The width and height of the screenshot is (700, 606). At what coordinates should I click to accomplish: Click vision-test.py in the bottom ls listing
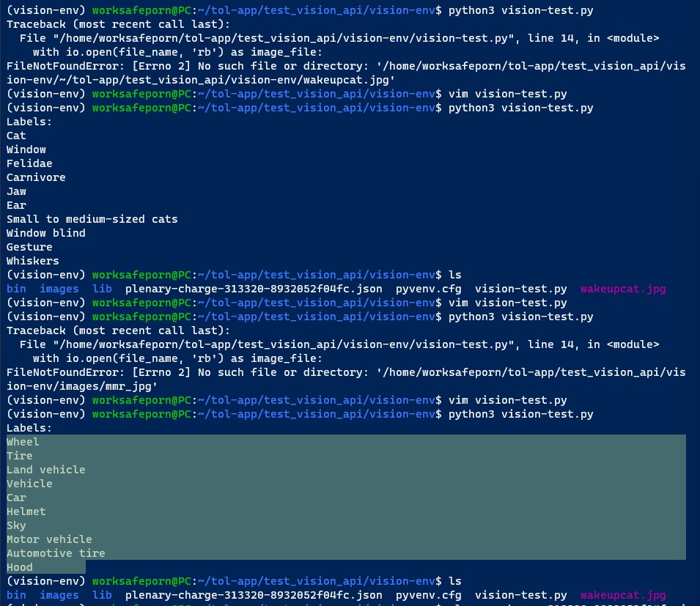[x=520, y=595]
